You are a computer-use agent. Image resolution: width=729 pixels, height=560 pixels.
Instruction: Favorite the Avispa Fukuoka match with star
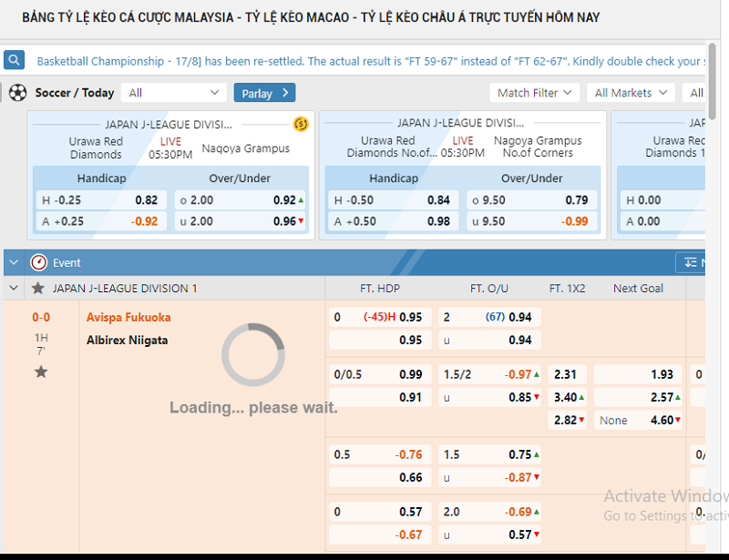click(x=41, y=372)
